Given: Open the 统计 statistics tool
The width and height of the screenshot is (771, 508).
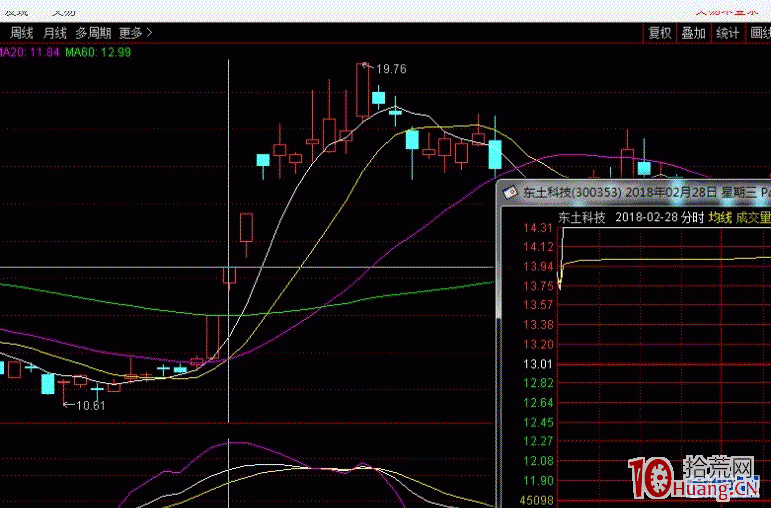Looking at the screenshot, I should [x=727, y=33].
